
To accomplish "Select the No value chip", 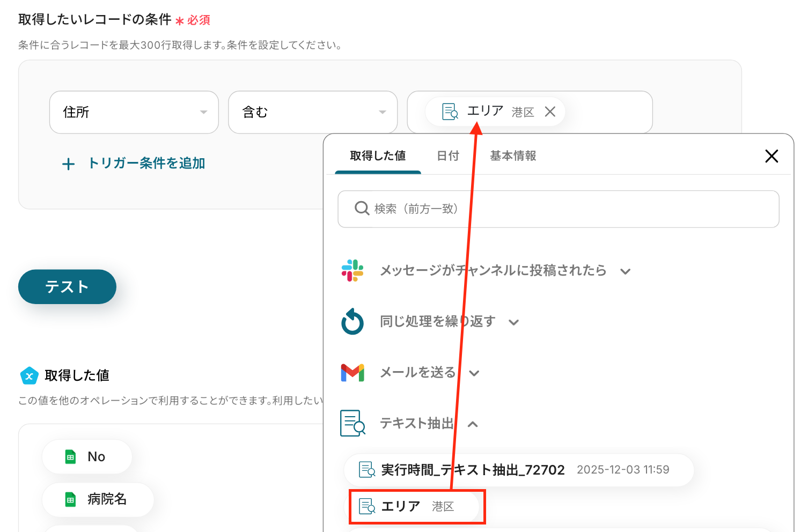I will click(87, 457).
